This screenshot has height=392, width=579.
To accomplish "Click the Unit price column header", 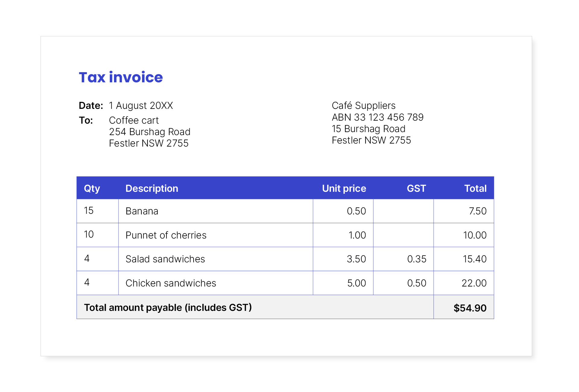I will coord(343,188).
